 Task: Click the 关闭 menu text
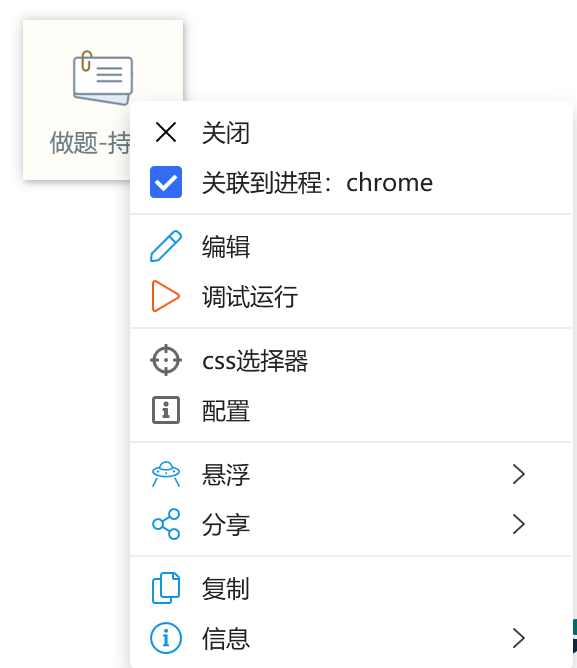[226, 132]
